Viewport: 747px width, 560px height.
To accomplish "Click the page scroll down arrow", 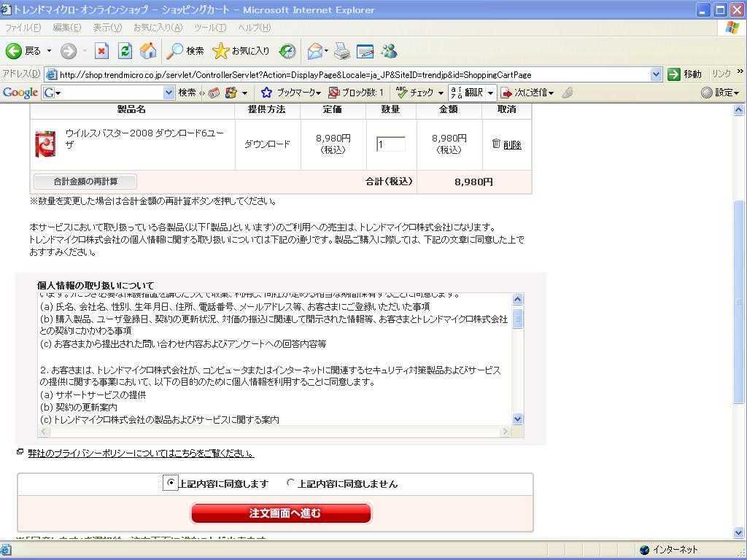I will pos(739,533).
